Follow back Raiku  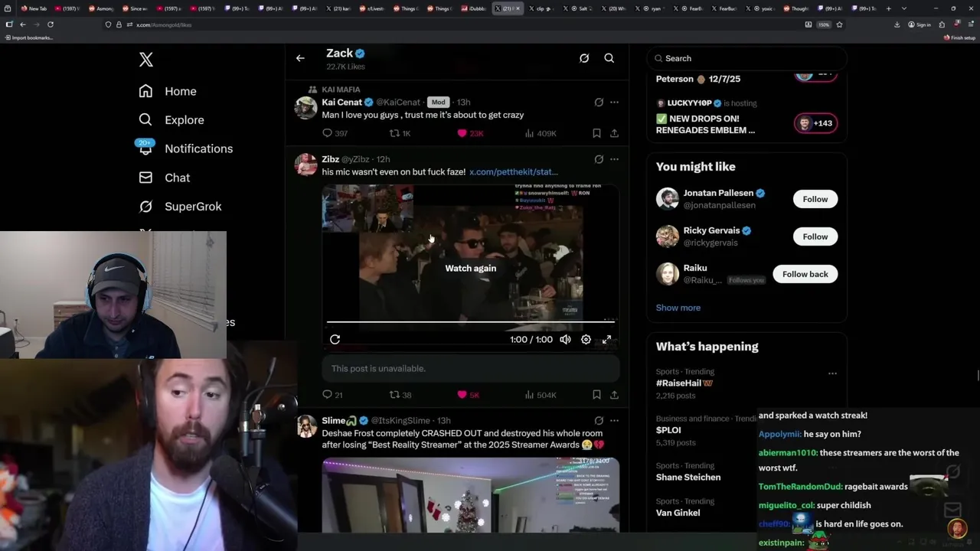[x=805, y=274]
